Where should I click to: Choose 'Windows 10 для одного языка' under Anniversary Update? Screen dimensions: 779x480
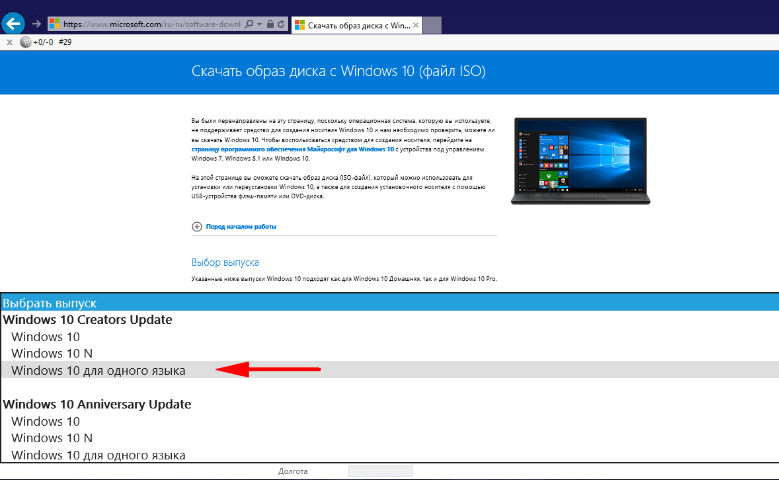[390, 455]
